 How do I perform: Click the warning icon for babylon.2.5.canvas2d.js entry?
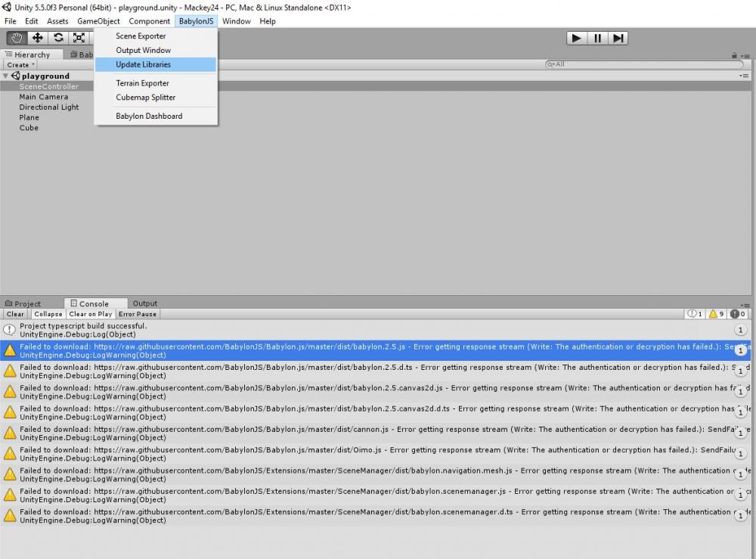tap(10, 392)
